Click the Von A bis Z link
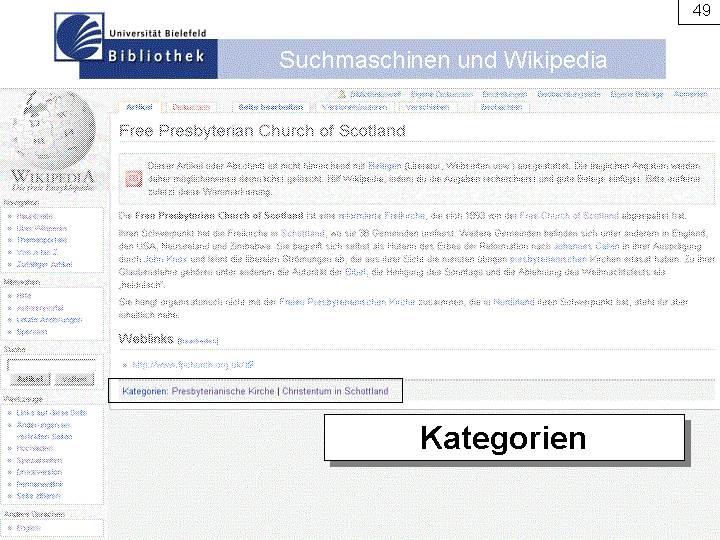720x540 pixels. click(x=37, y=252)
